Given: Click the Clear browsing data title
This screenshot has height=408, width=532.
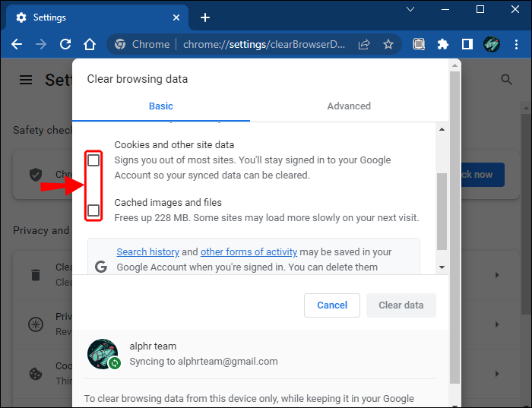Looking at the screenshot, I should tap(138, 79).
